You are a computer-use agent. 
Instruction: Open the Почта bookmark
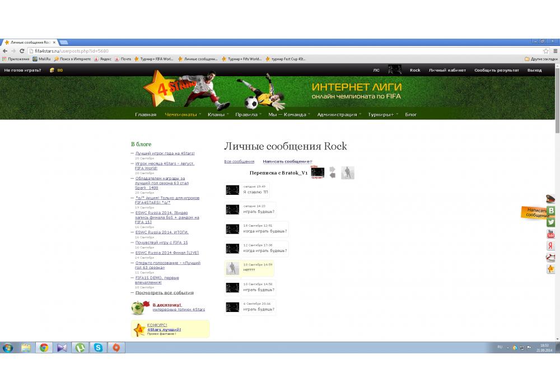(x=123, y=59)
